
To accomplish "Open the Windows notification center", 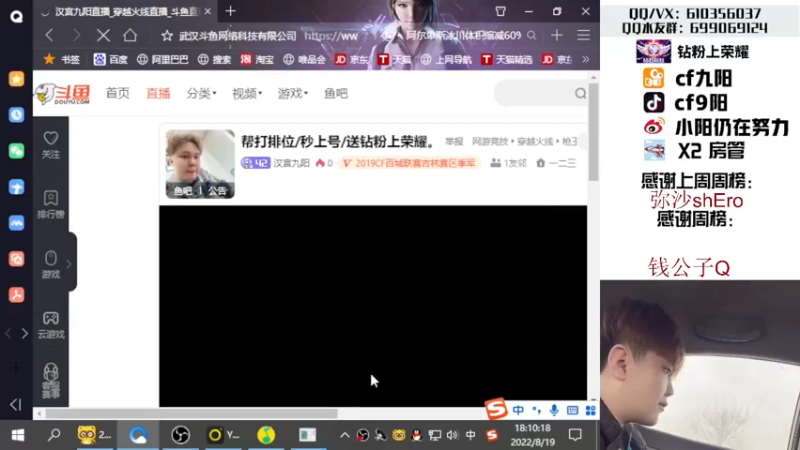I will pyautogui.click(x=575, y=435).
